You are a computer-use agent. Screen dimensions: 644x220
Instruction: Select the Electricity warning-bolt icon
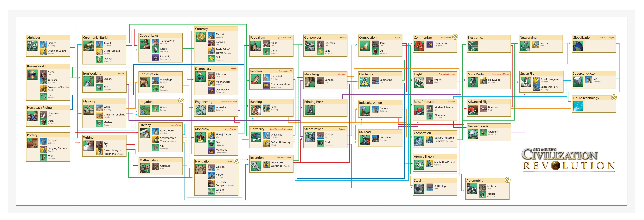[x=364, y=82]
